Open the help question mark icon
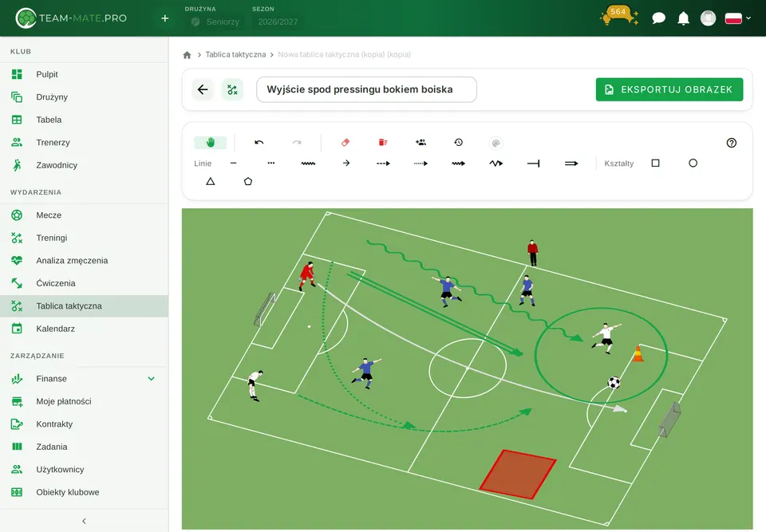Viewport: 766px width, 532px height. (x=732, y=143)
